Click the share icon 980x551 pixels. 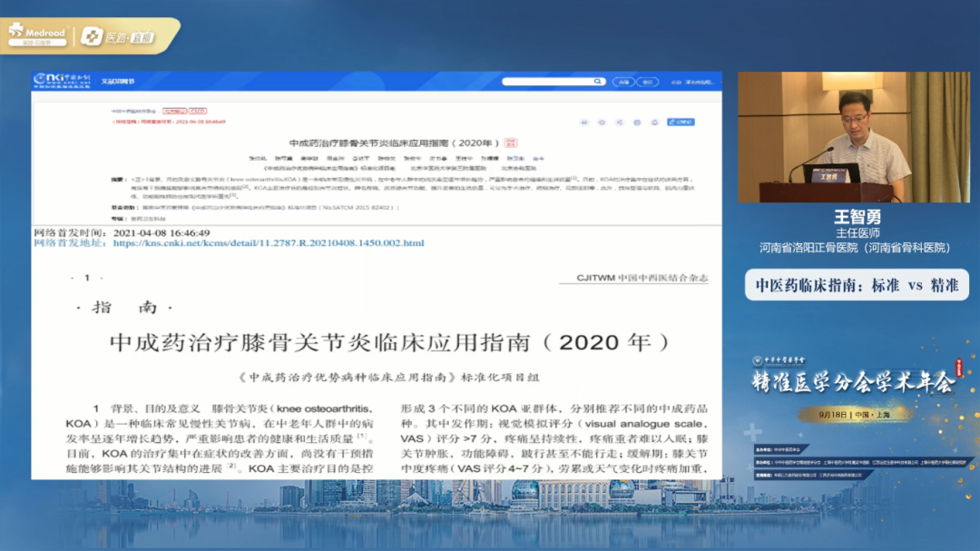(620, 122)
